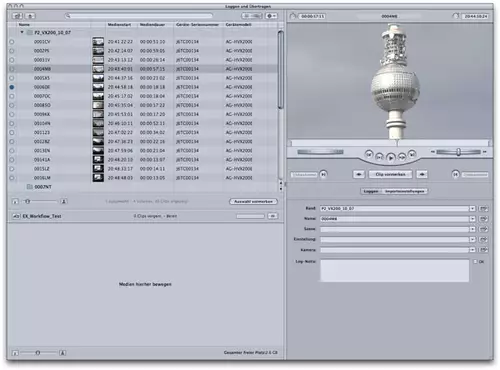This screenshot has width=500, height=370.
Task: Click the preview timecode field at top left
Action: (312, 16)
